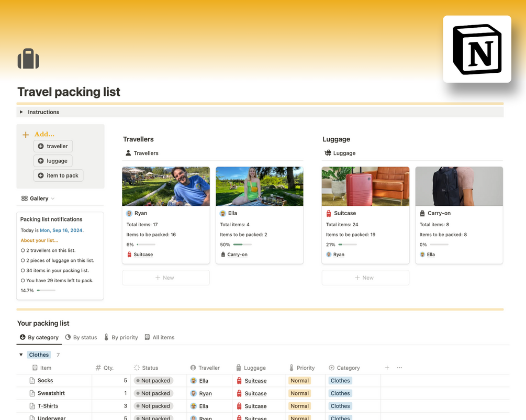Click the Gallery grid icon

click(25, 198)
